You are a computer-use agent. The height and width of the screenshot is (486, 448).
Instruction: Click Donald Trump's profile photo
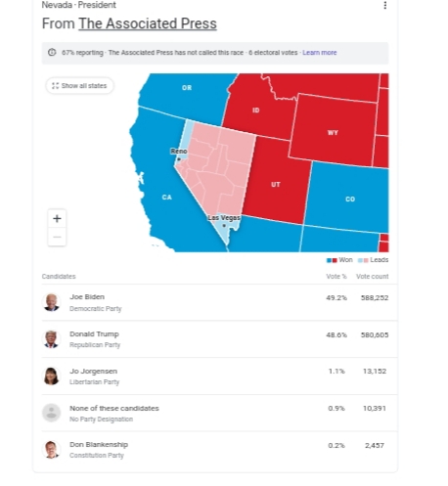(x=52, y=339)
